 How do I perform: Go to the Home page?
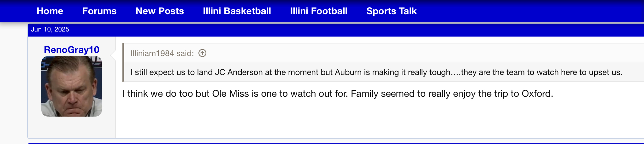pos(50,11)
